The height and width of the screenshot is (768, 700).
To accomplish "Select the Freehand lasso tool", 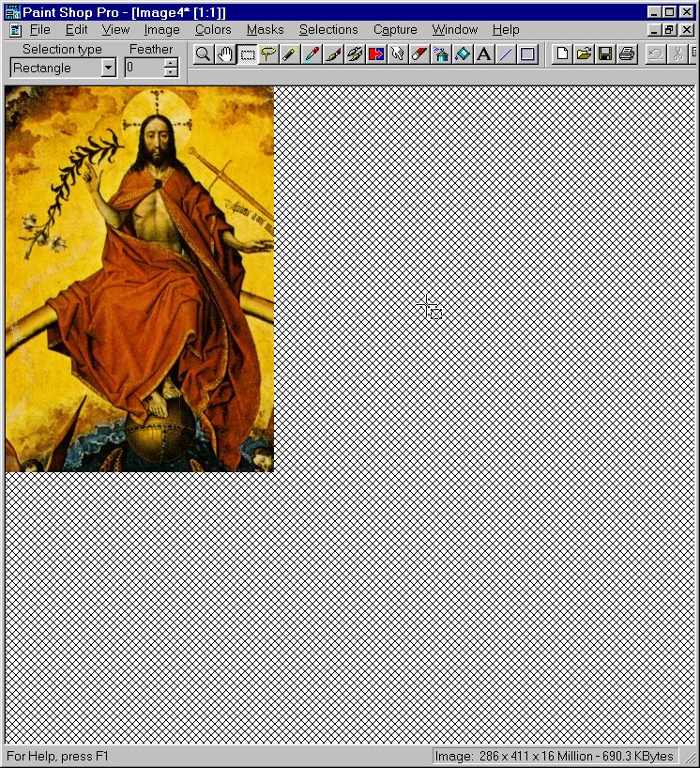I will (x=268, y=54).
